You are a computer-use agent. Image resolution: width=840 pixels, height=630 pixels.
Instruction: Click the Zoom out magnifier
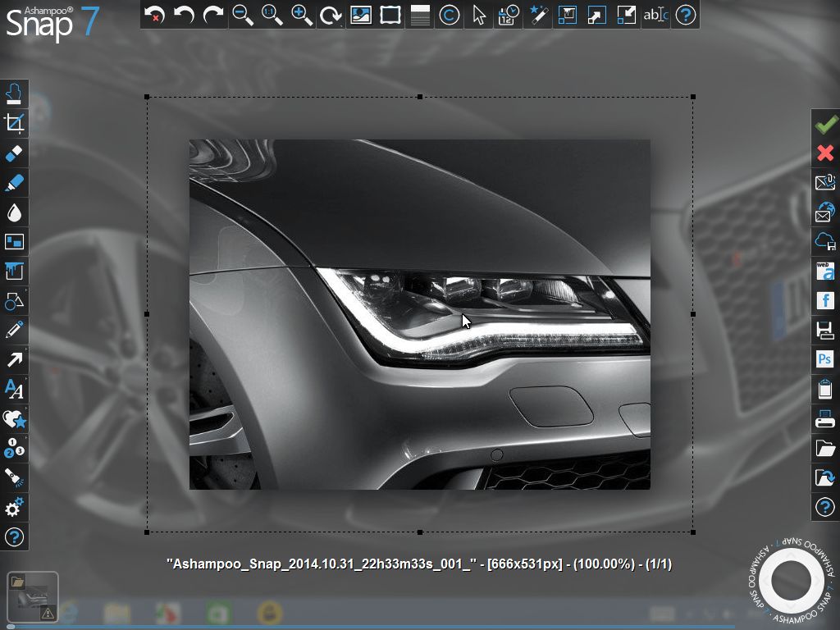pyautogui.click(x=243, y=15)
